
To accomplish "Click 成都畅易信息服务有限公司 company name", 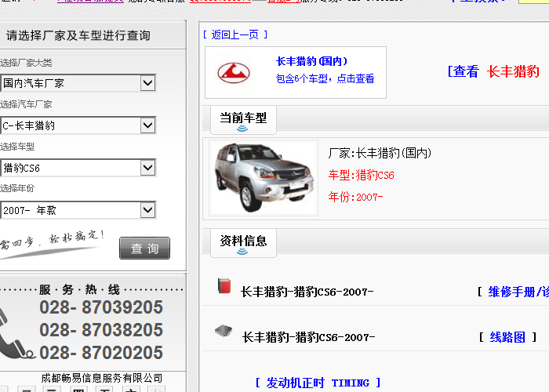I will pyautogui.click(x=102, y=378).
